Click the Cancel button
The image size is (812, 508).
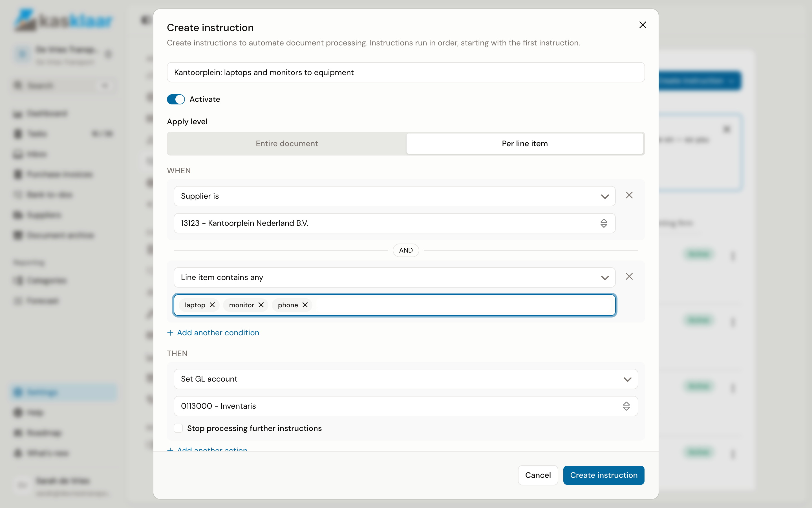click(x=538, y=475)
